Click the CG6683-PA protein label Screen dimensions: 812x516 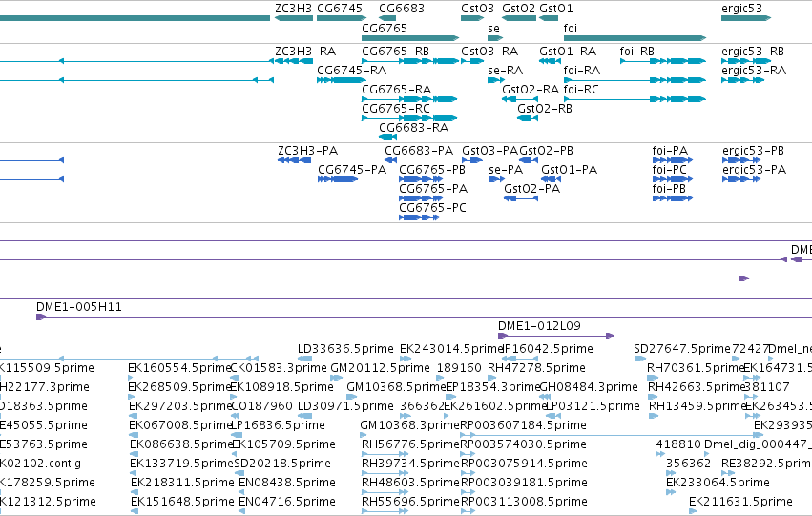(x=419, y=151)
